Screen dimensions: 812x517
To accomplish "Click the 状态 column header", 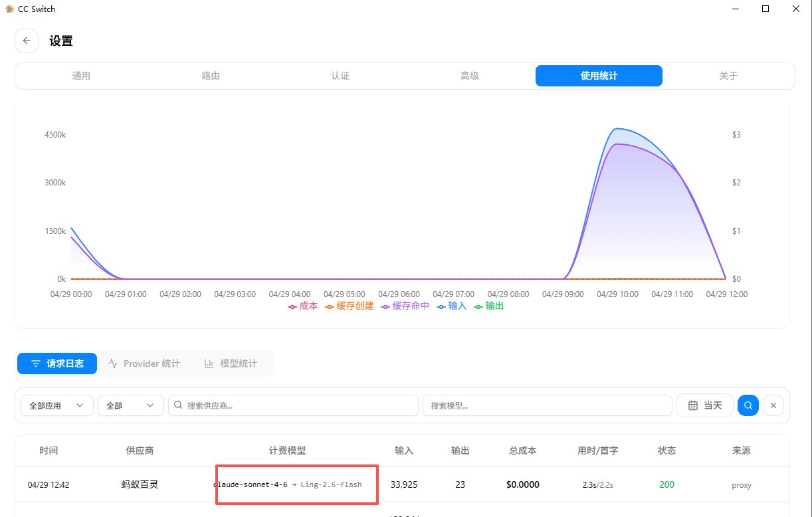I will (x=666, y=451).
